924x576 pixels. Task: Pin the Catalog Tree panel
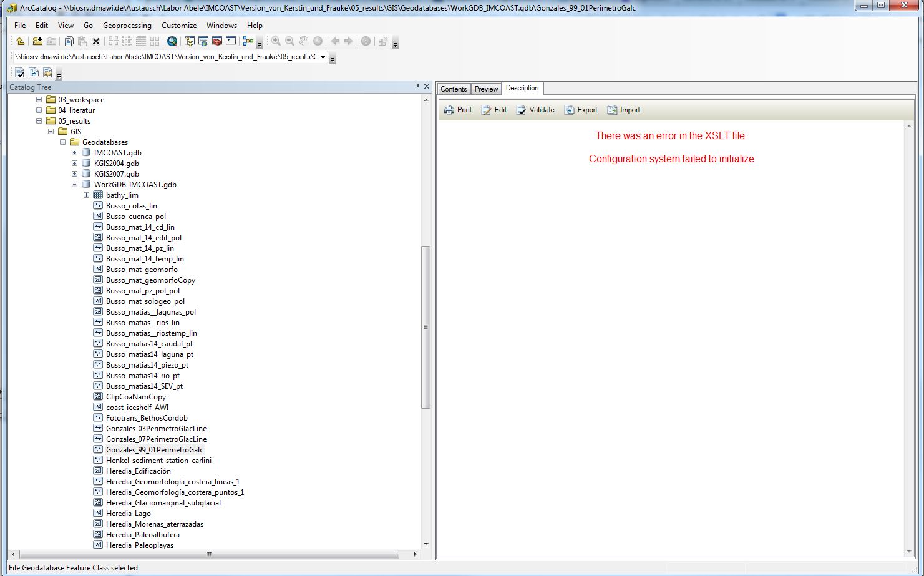click(417, 87)
